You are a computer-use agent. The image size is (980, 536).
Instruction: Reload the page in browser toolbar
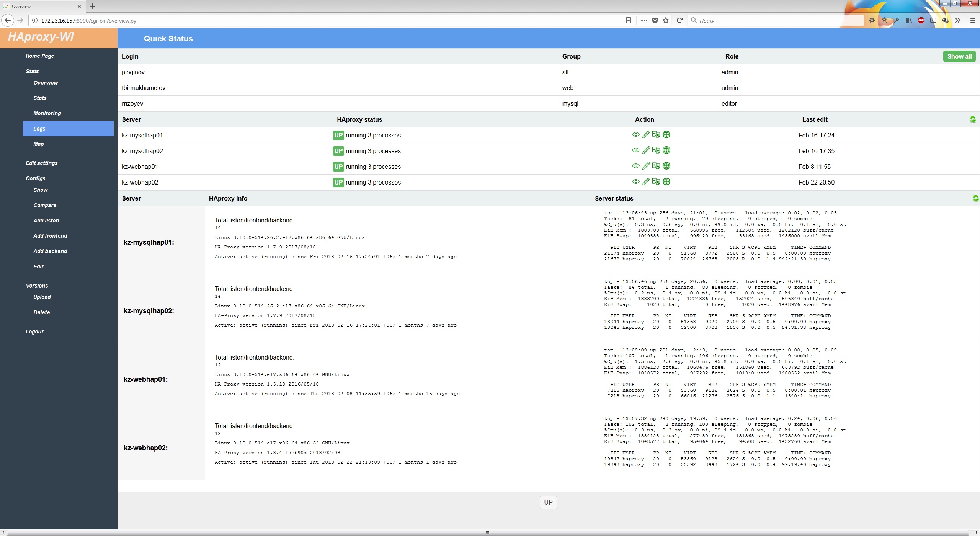click(x=679, y=20)
